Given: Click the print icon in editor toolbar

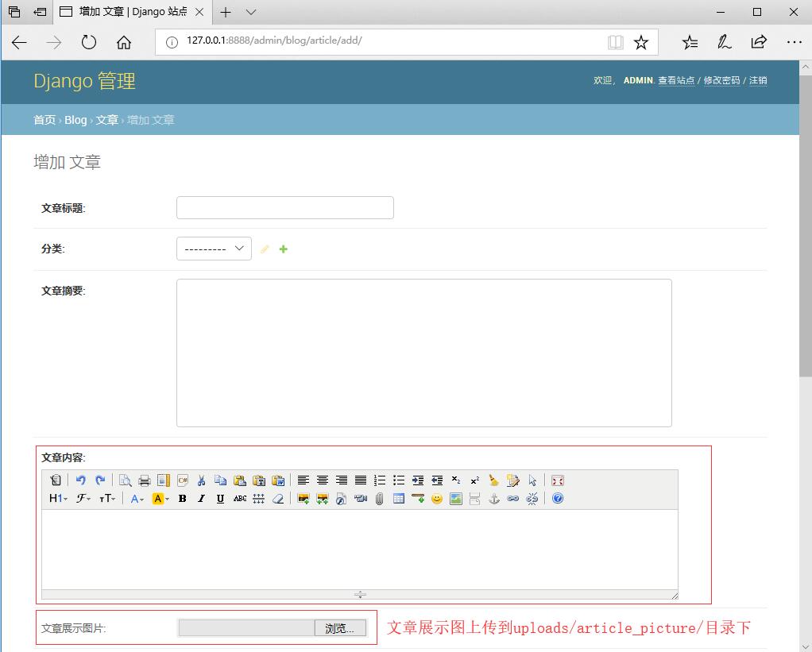Looking at the screenshot, I should coord(144,480).
